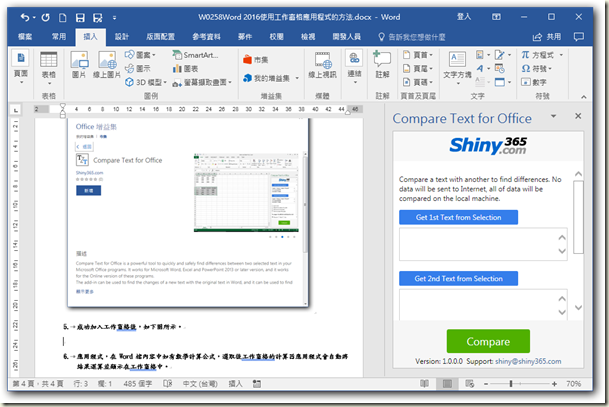Click the WordArt icon in 文字 group

coord(482,69)
